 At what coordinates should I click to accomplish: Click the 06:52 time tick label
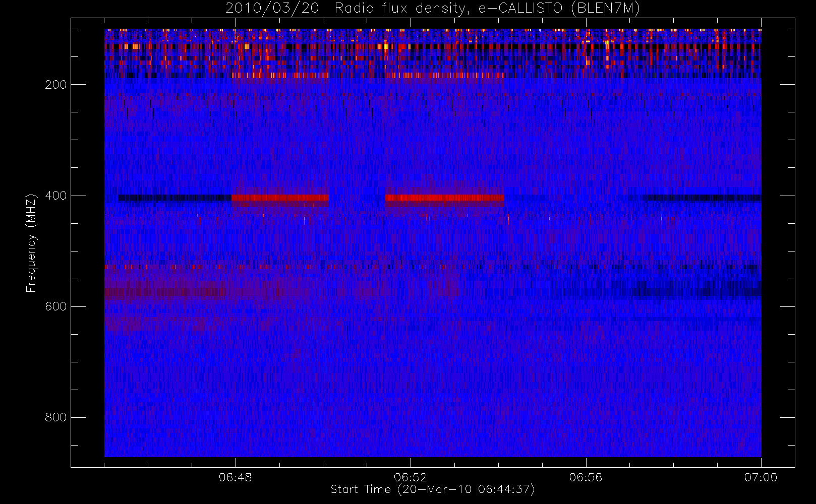pos(411,477)
